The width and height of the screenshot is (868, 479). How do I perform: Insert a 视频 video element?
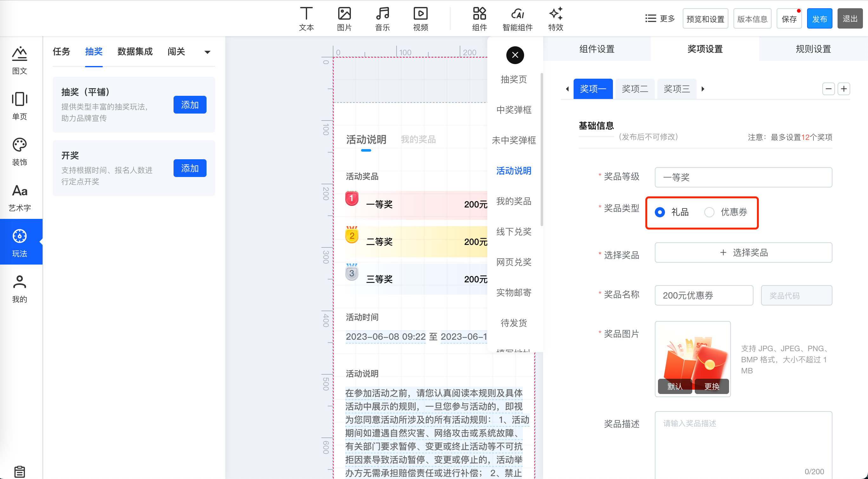coord(420,19)
